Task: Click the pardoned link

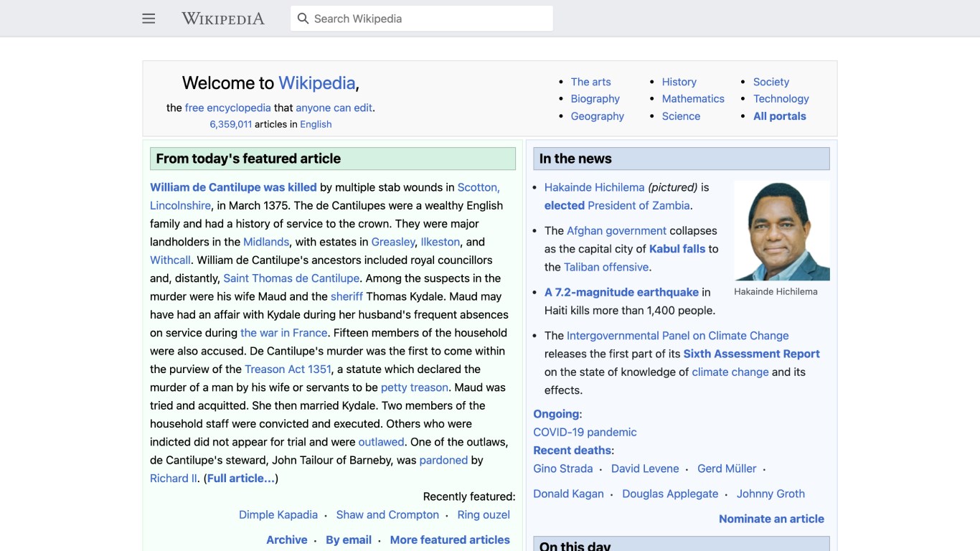Action: tap(443, 460)
